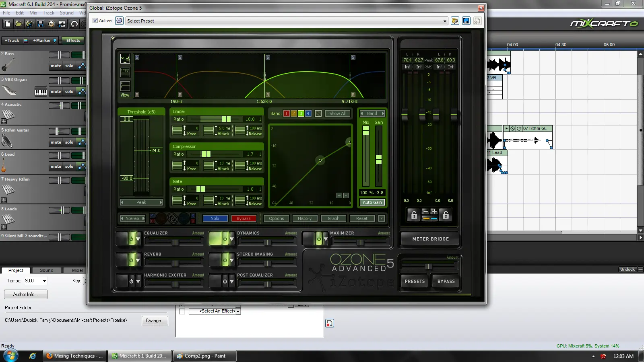Click the burn CD icon in Mixcraft toolbar

pos(51,24)
